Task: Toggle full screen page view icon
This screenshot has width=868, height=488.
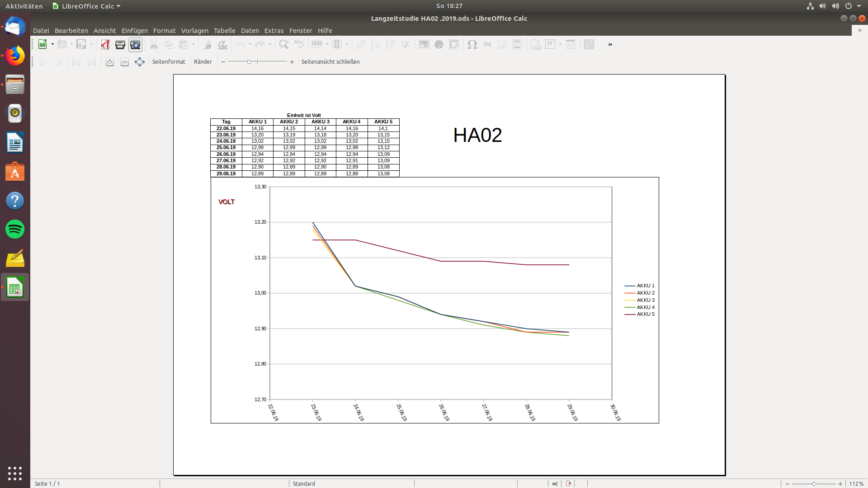Action: tap(140, 62)
